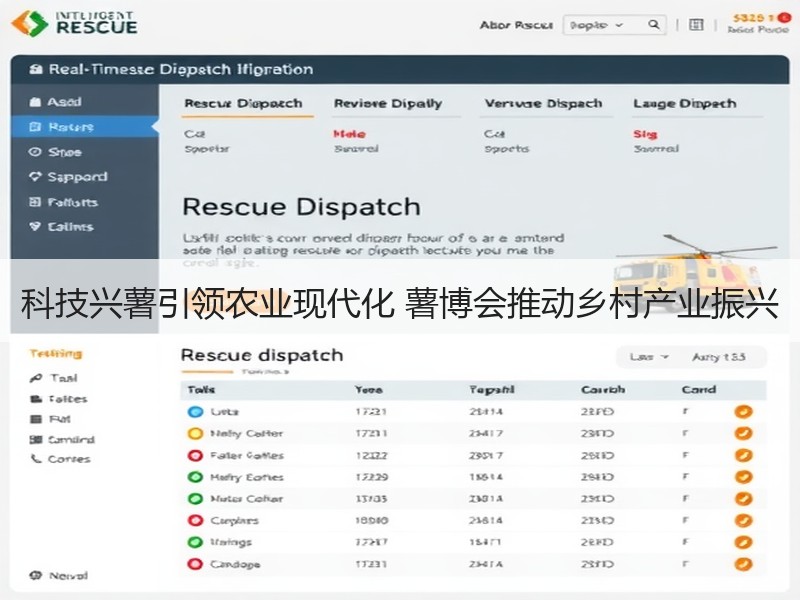Switch to the Reviore Dipally tab

(388, 104)
